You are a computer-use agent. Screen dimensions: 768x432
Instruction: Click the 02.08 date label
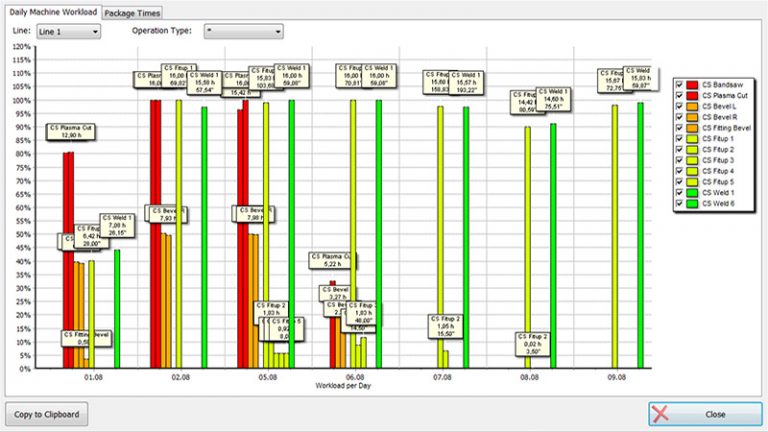click(x=180, y=377)
